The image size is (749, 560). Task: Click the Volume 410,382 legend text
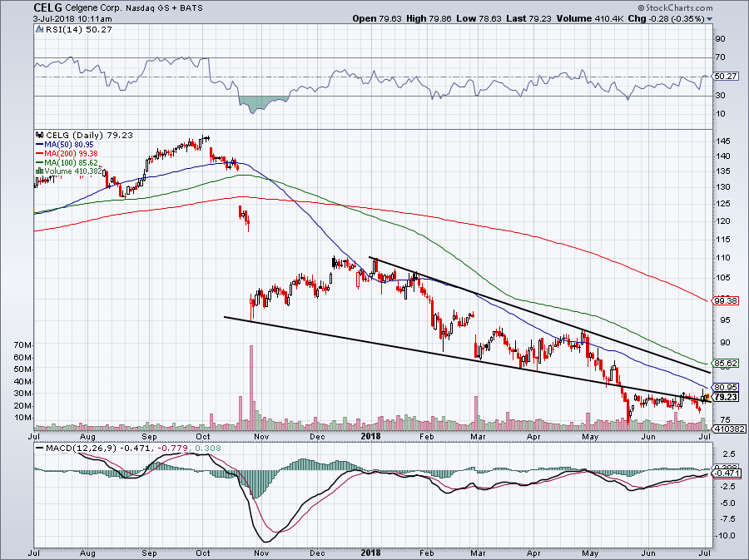coord(73,171)
